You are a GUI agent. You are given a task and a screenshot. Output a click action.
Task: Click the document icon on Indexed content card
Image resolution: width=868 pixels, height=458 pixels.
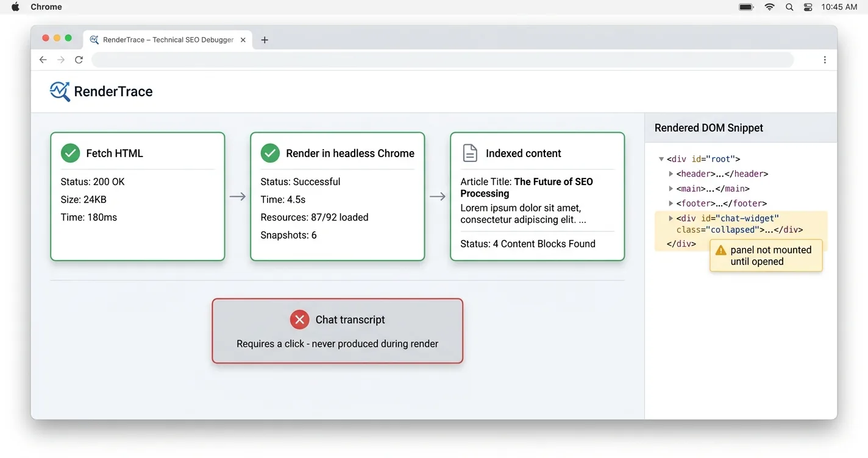[470, 153]
